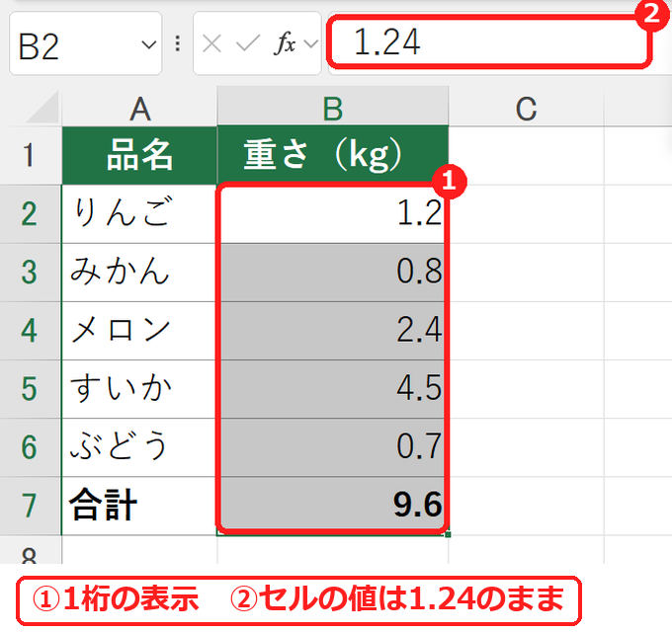Click the cell showing 2.4

pos(333,331)
